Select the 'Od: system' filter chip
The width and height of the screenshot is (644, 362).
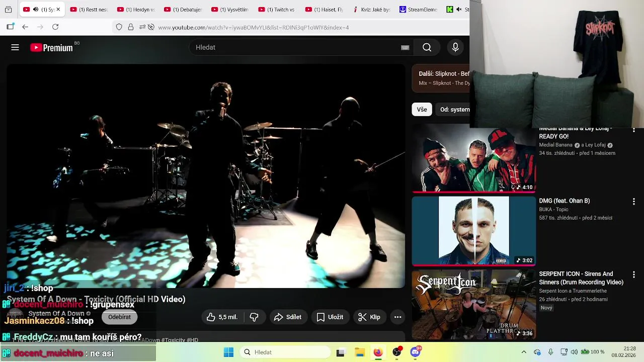[453, 109]
